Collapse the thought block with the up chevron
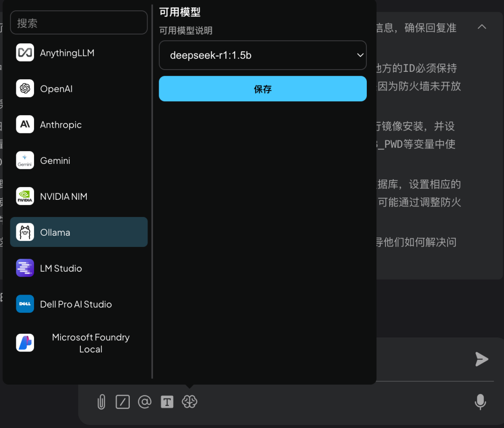The height and width of the screenshot is (428, 504). click(x=482, y=27)
